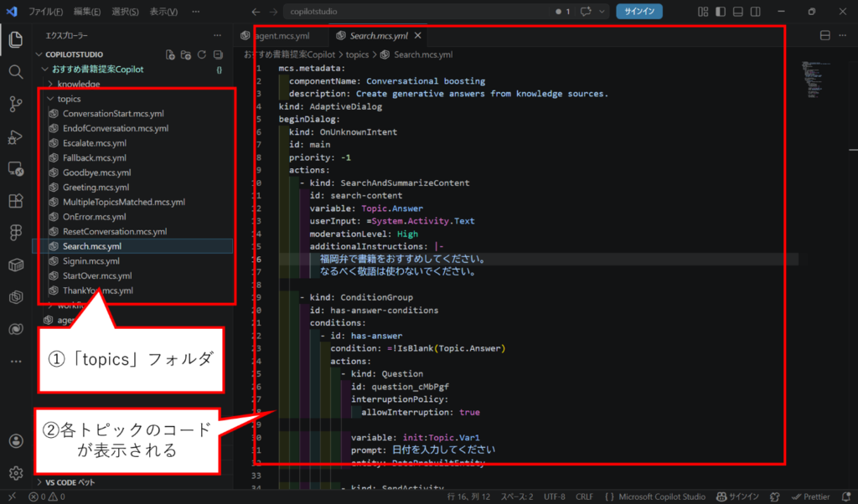Toggle the bottom panel visibility
The image size is (858, 504).
pyautogui.click(x=737, y=12)
